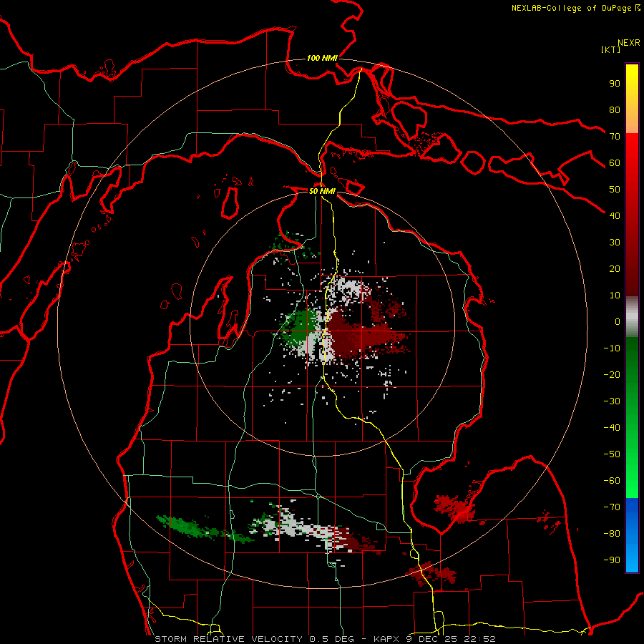The height and width of the screenshot is (644, 644).
Task: Click the -30 value on the velocity scale
Action: [612, 401]
